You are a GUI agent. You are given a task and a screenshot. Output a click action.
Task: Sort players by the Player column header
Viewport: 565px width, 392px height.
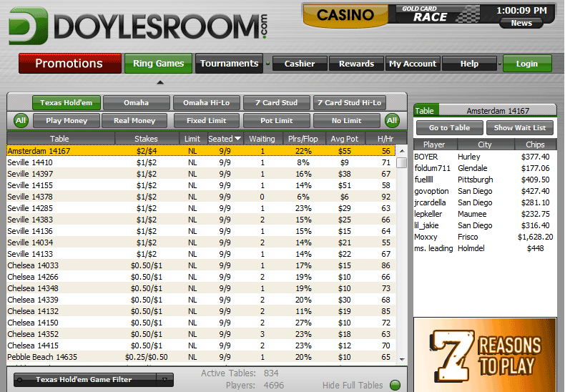click(435, 144)
